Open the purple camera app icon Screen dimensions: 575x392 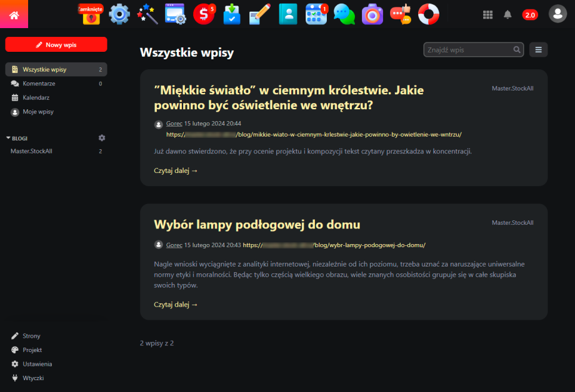click(372, 14)
